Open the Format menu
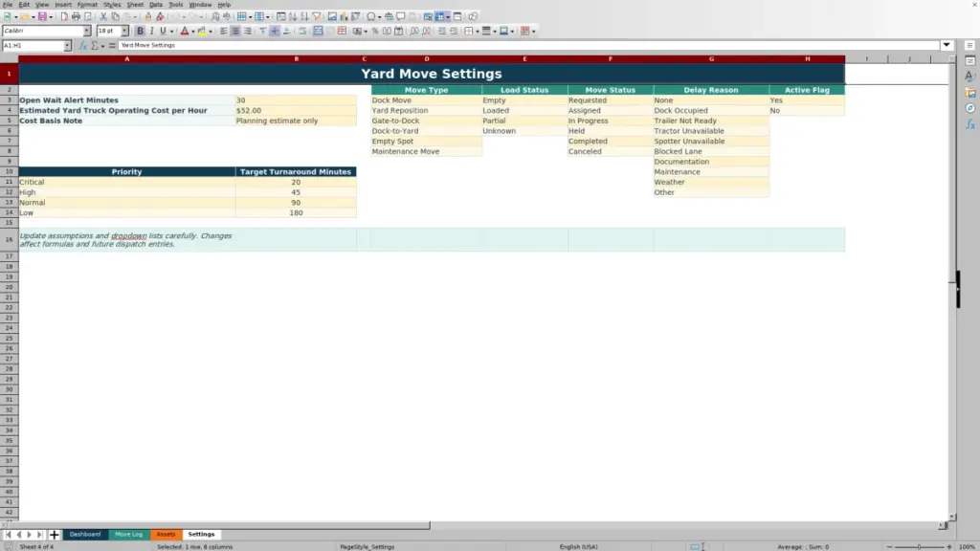The width and height of the screenshot is (980, 551). pos(87,5)
